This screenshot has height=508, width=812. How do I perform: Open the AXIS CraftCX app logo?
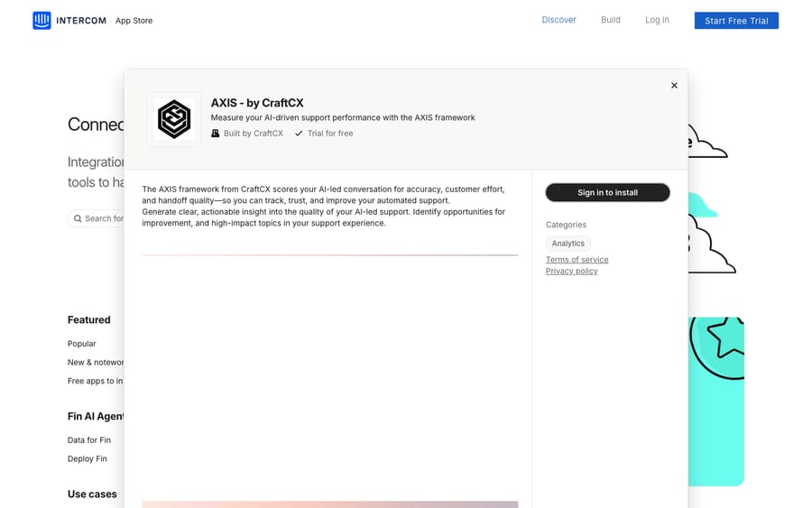174,119
